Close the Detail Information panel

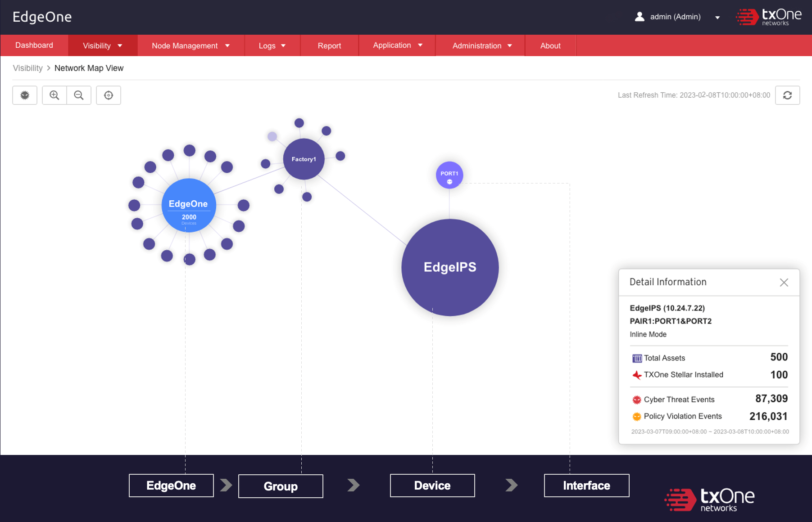click(784, 282)
